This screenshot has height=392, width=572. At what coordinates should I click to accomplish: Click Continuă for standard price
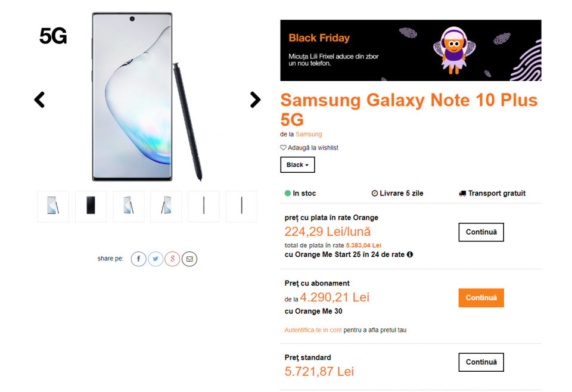click(481, 362)
